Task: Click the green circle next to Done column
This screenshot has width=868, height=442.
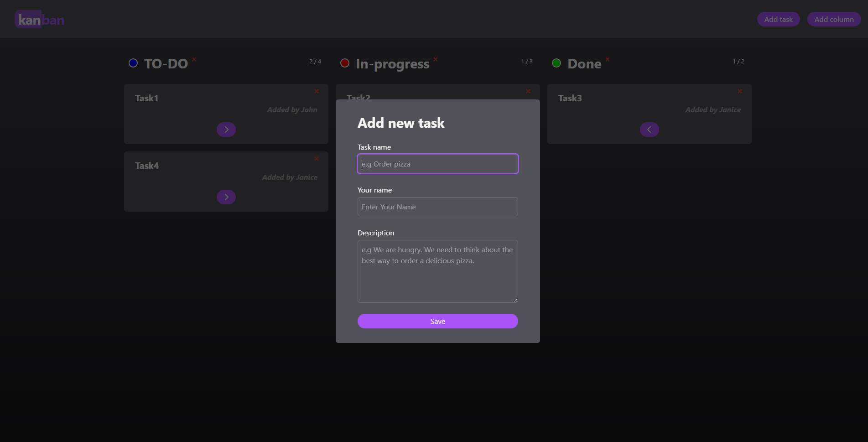Action: (556, 63)
